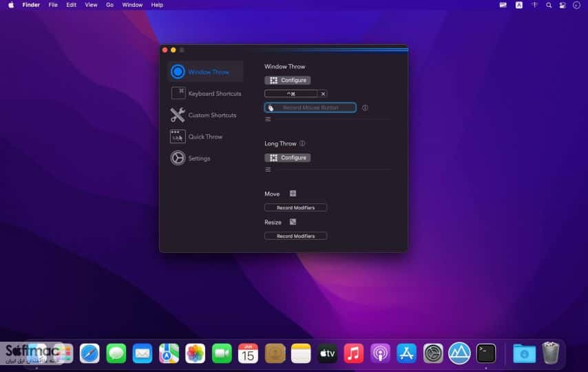This screenshot has height=372, width=588.
Task: Open the View menu
Action: coord(91,5)
